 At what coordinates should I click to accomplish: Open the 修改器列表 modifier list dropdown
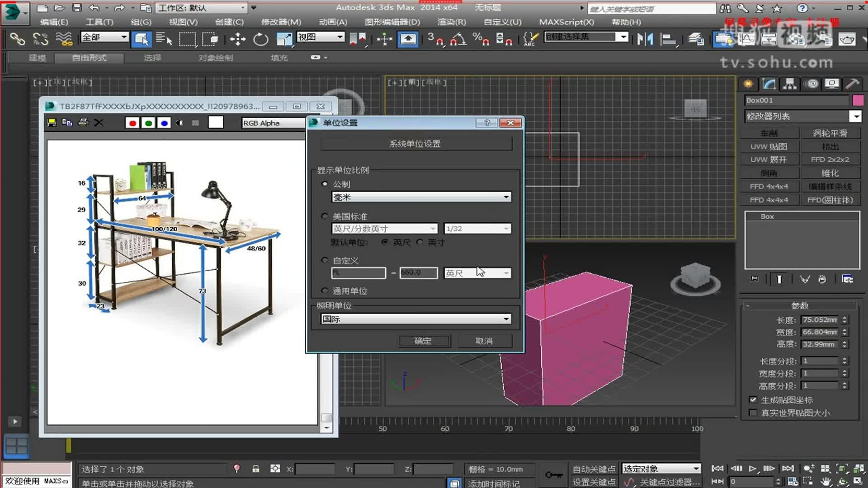pyautogui.click(x=803, y=116)
